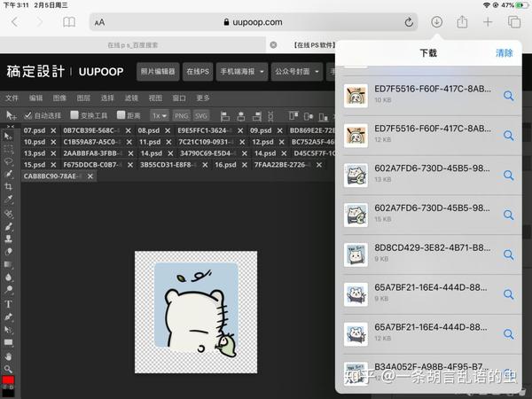Toggle the 变换工具 checkbox

(x=74, y=115)
